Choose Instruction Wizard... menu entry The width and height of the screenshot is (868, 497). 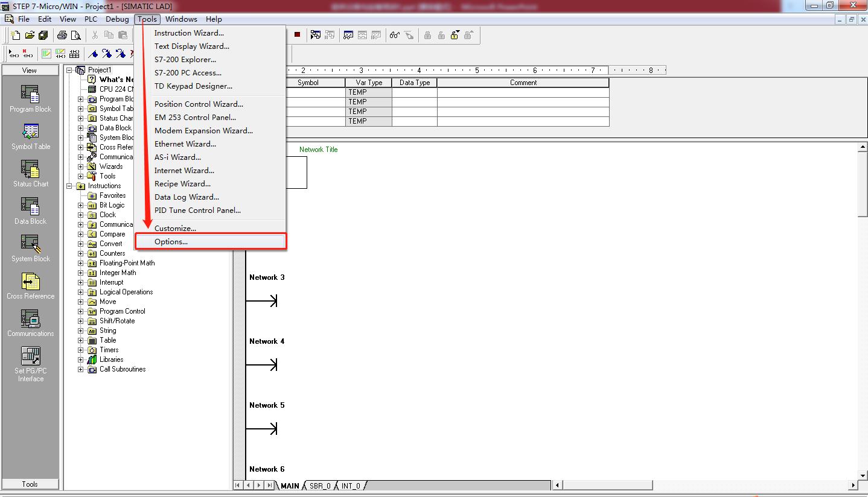tap(189, 33)
